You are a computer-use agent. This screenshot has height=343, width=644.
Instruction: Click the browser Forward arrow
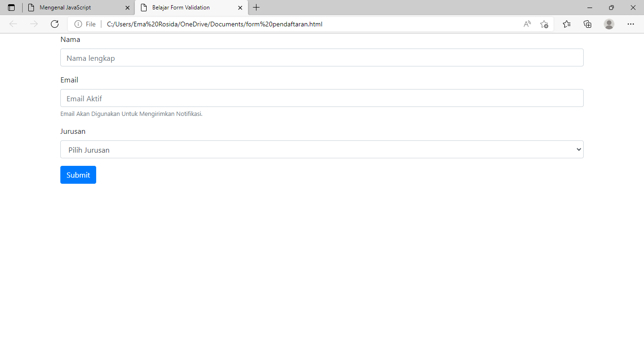click(x=34, y=24)
